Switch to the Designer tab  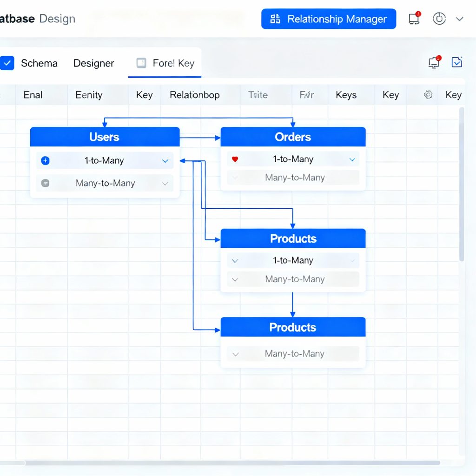pyautogui.click(x=93, y=63)
